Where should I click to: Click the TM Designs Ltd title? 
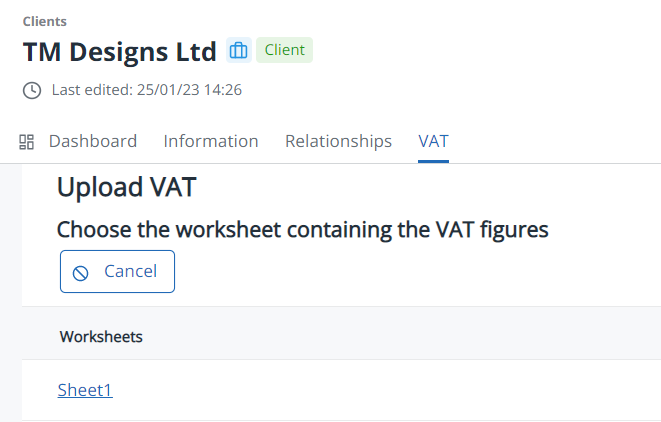[x=119, y=51]
